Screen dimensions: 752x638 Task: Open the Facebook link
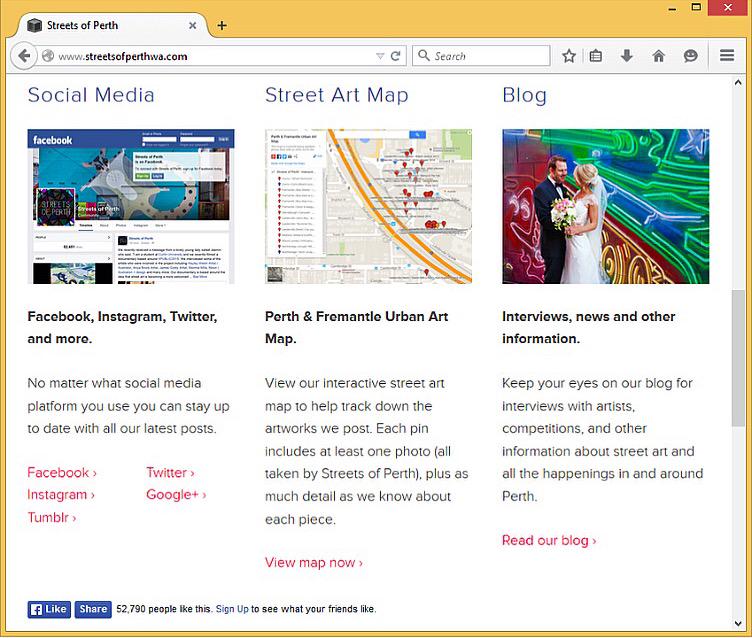pos(62,473)
